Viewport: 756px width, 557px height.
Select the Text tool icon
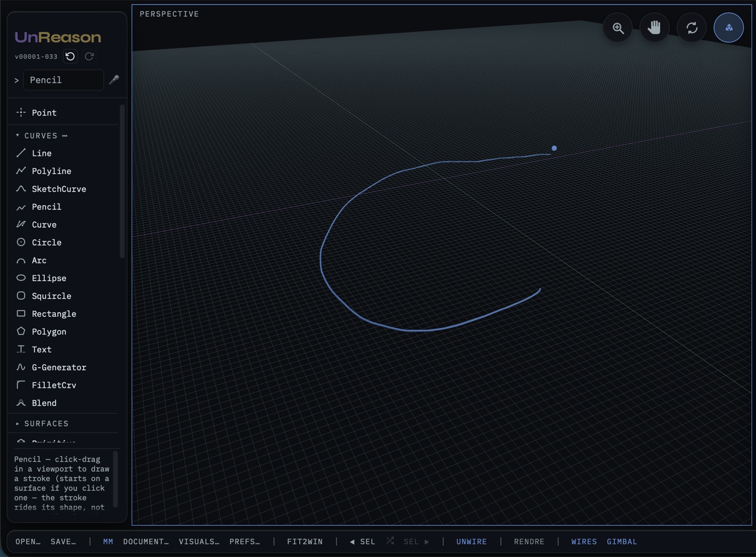(x=21, y=349)
